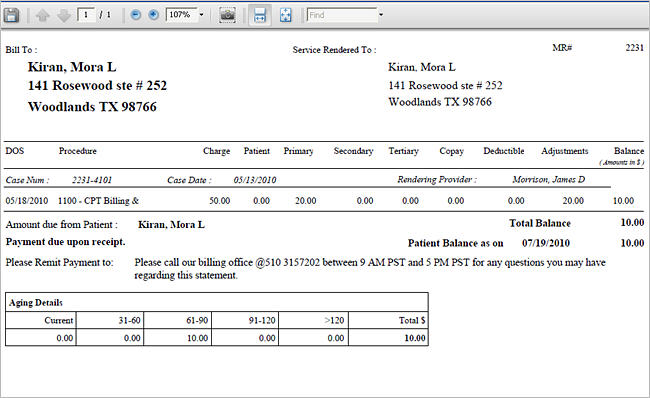
Task: Zoom out with the minus button
Action: (136, 15)
